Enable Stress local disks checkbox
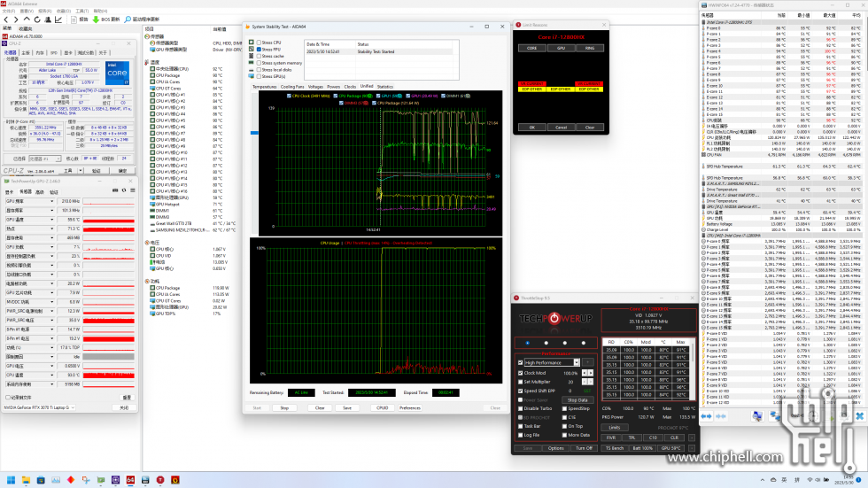This screenshot has height=488, width=868. click(x=259, y=70)
